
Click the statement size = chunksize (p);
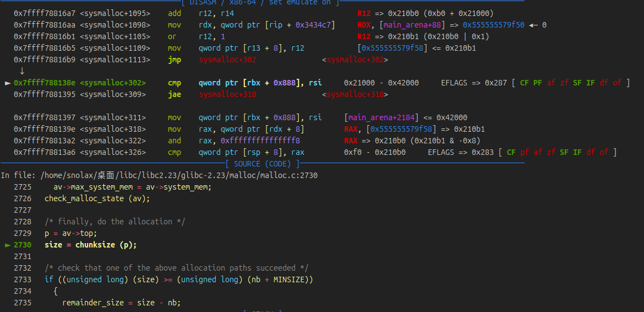[x=90, y=245]
